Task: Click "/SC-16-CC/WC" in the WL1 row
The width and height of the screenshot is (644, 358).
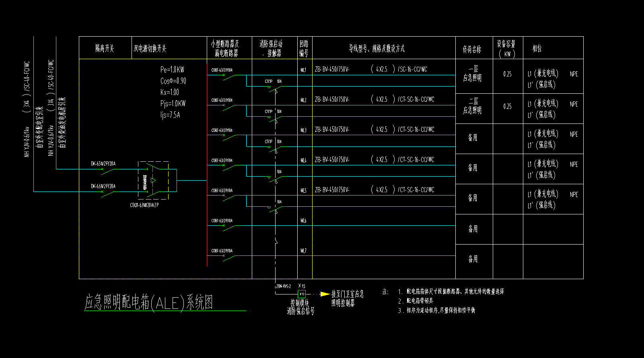Action: (412, 69)
